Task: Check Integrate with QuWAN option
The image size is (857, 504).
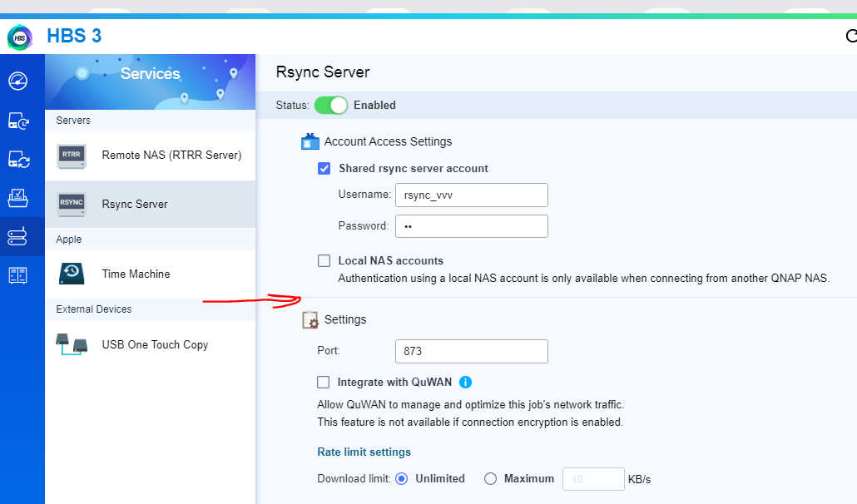Action: point(324,383)
